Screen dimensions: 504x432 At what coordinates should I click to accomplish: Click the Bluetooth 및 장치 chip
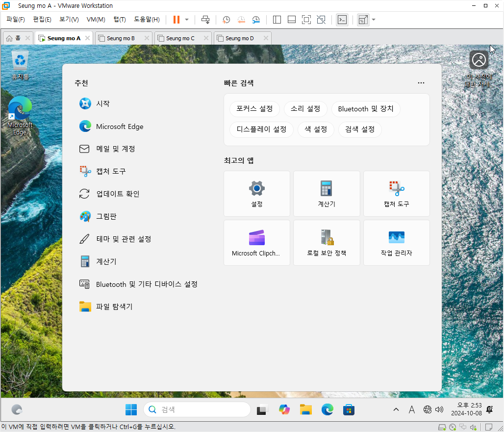(x=366, y=109)
